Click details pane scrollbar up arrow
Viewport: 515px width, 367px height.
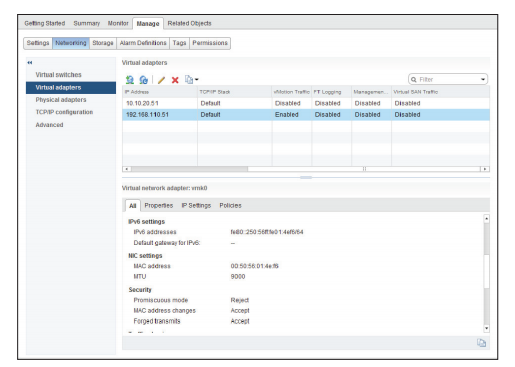[x=487, y=219]
